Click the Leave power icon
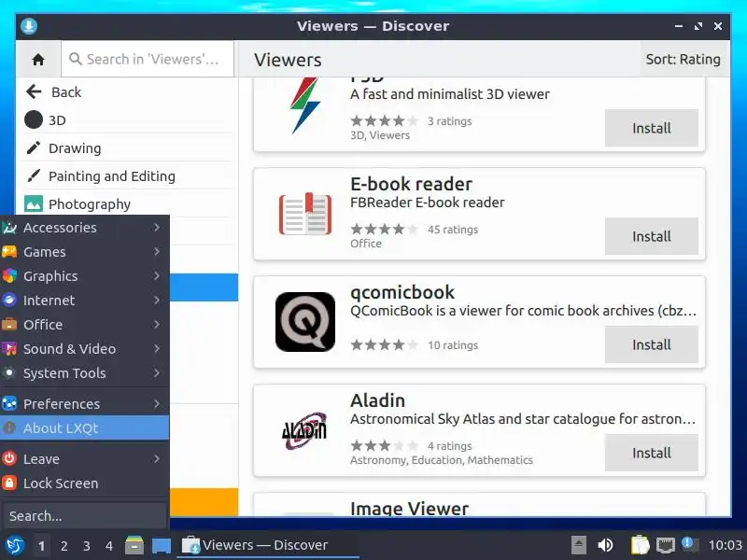 pyautogui.click(x=9, y=458)
